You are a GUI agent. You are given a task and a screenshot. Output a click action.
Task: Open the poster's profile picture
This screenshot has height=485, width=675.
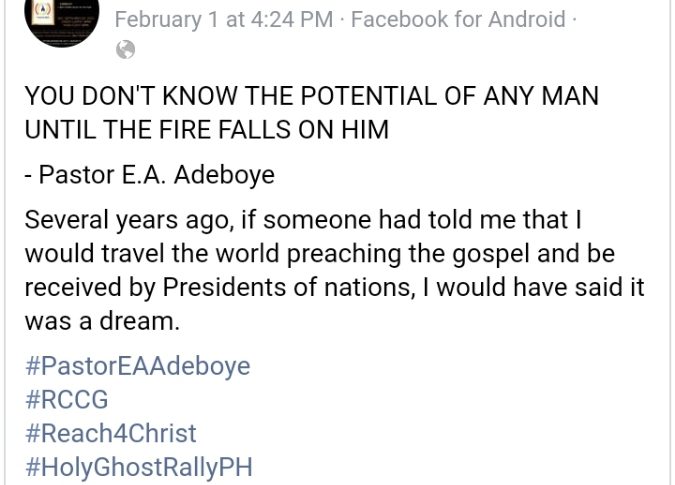(61, 21)
